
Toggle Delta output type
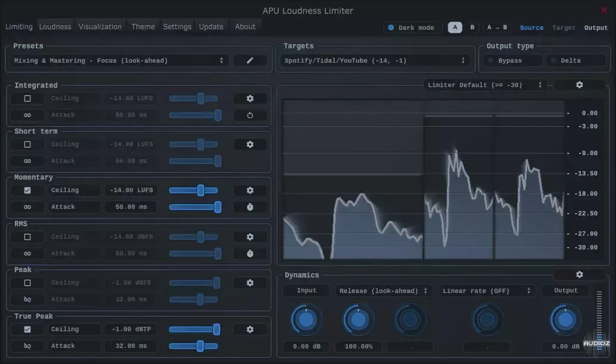click(575, 60)
